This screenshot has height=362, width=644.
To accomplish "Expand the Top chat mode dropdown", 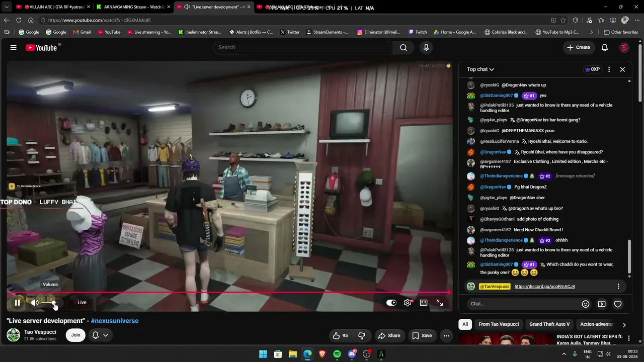I will click(x=480, y=69).
